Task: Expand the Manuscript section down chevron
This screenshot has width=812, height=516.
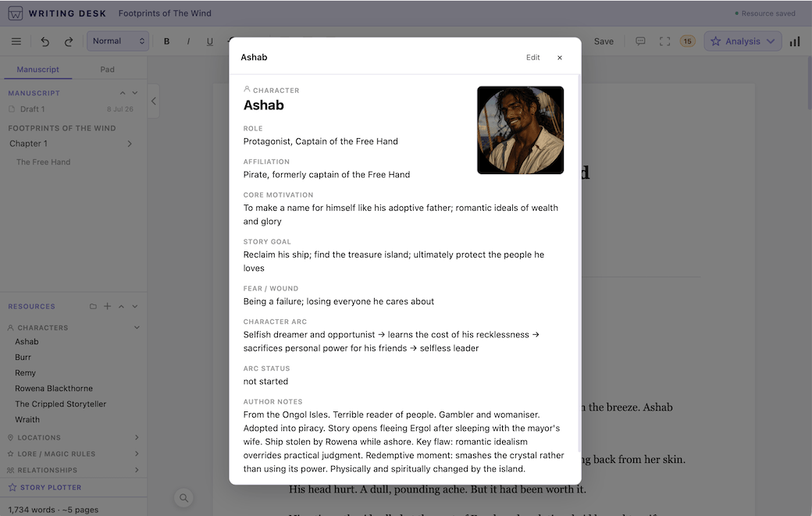Action: pos(135,93)
